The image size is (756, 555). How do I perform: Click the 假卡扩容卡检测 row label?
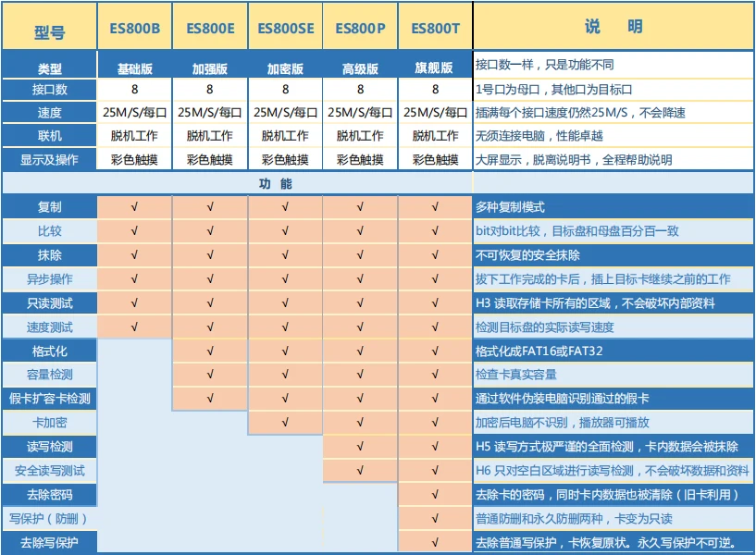(x=50, y=399)
